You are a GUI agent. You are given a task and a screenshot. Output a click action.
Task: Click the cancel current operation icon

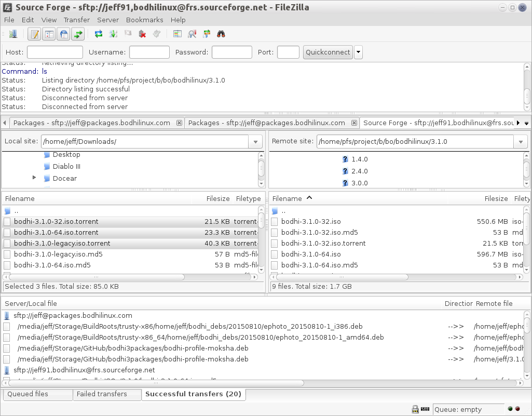(x=128, y=33)
